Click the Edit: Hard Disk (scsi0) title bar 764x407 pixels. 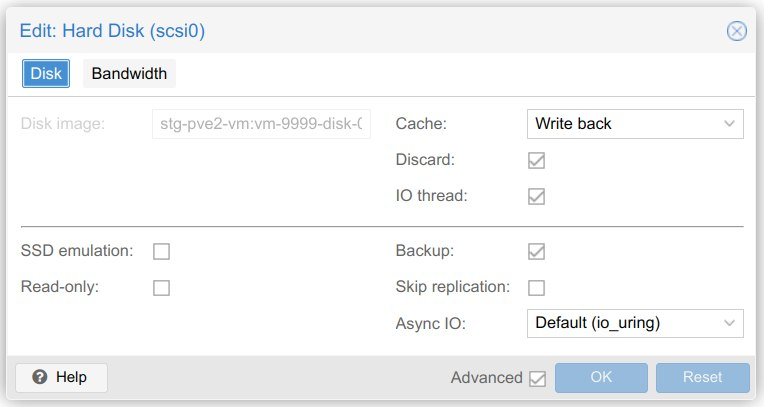(x=300, y=31)
